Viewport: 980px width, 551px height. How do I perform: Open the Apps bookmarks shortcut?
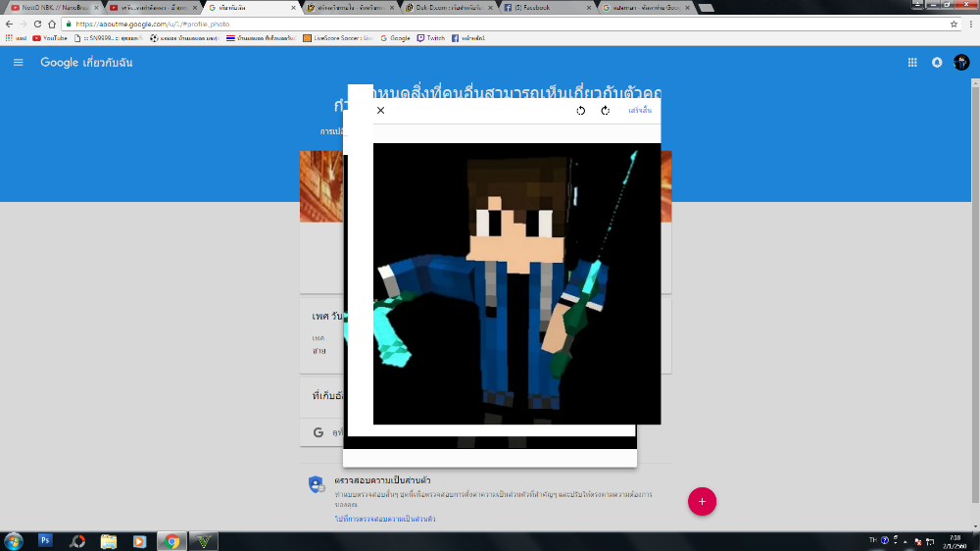coord(17,38)
